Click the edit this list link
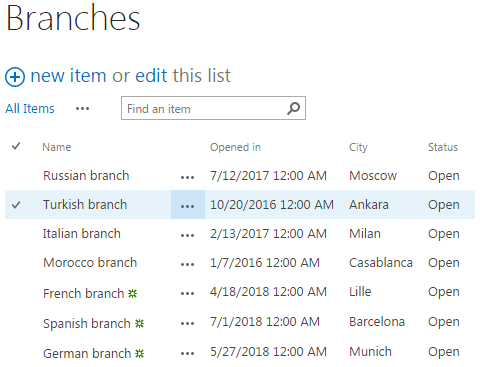This screenshot has height=367, width=480. [x=183, y=75]
